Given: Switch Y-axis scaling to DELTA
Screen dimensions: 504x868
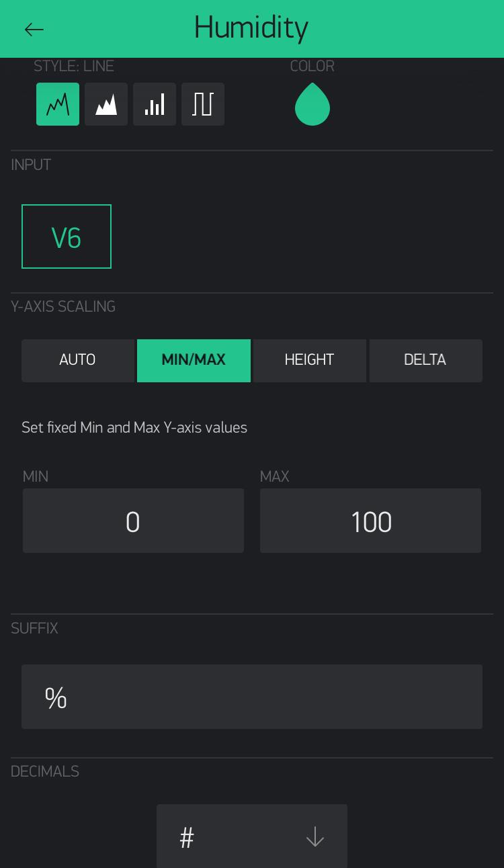Looking at the screenshot, I should click(x=426, y=361).
